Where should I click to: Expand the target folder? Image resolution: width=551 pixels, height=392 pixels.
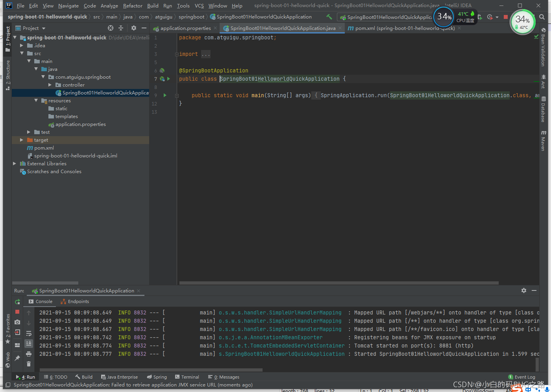pos(20,140)
